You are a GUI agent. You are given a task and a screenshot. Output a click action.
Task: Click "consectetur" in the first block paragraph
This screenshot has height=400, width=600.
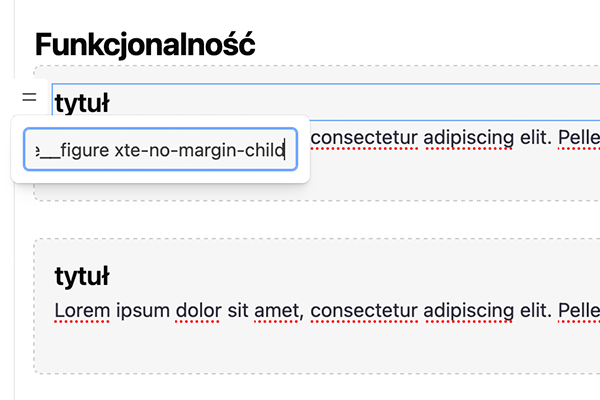pos(365,136)
